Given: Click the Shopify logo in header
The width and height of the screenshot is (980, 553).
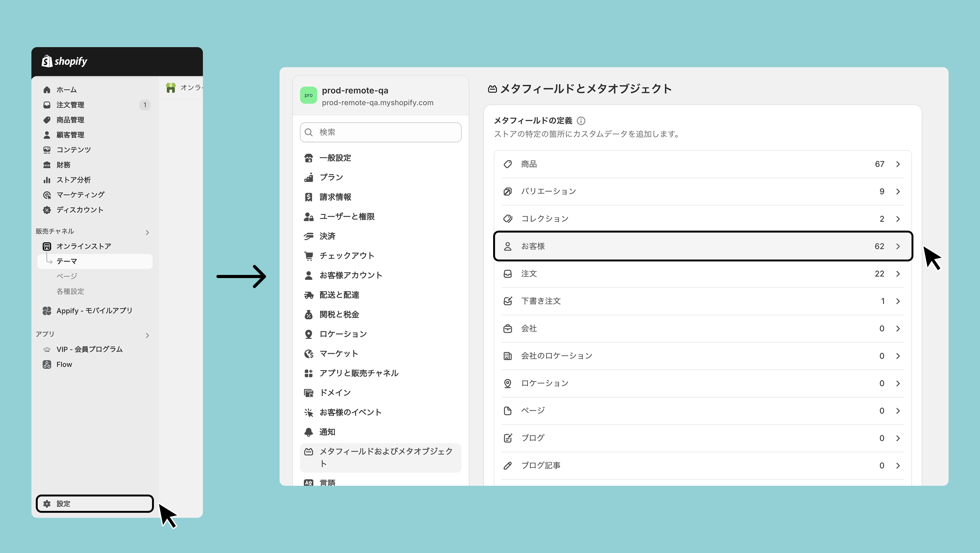Looking at the screenshot, I should [64, 61].
